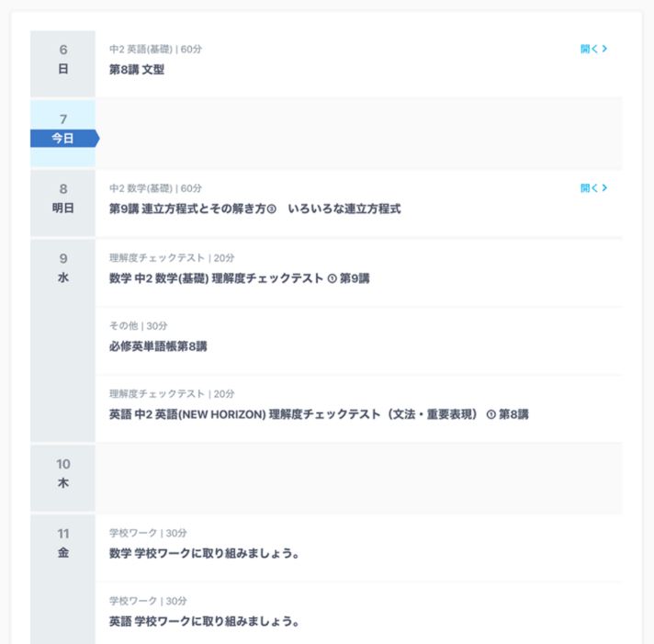Click the chevron arrow beside 開く on day 6
The image size is (654, 644).
point(604,49)
